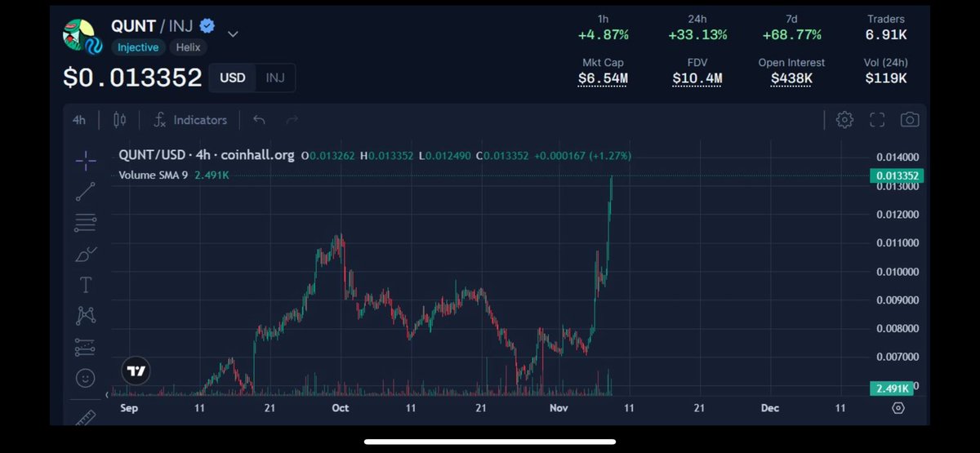This screenshot has width=980, height=453.
Task: Select the trend line drawing tool
Action: (x=86, y=192)
